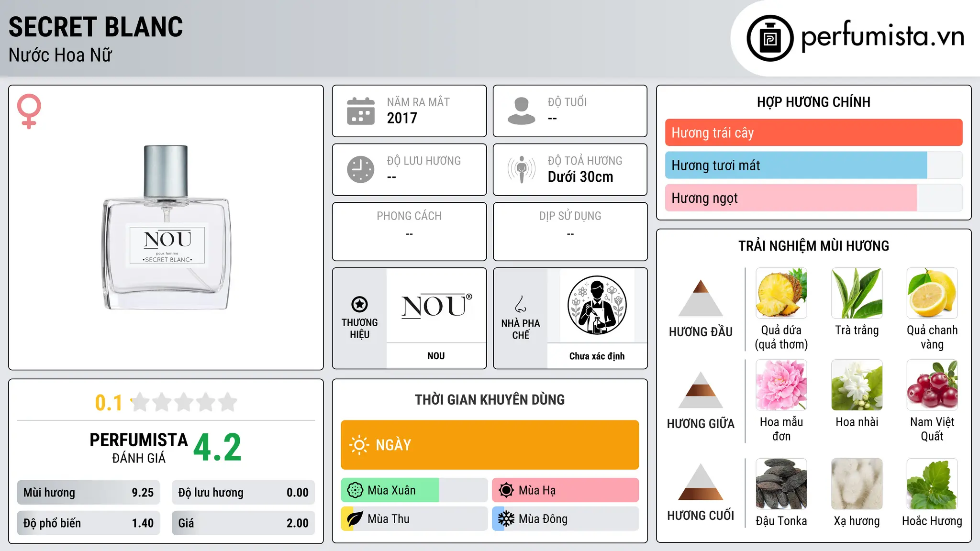The image size is (980, 551).
Task: Click the Dưới 30cm sillage value
Action: [x=580, y=177]
